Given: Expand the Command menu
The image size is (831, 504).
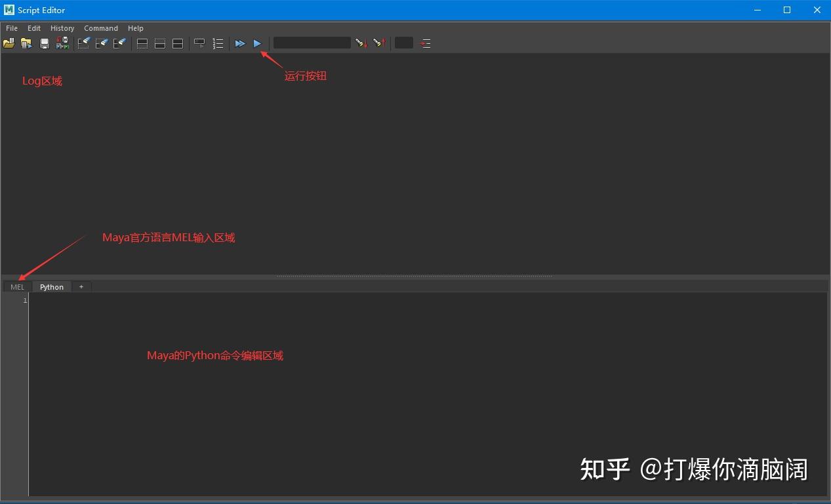Looking at the screenshot, I should point(100,28).
